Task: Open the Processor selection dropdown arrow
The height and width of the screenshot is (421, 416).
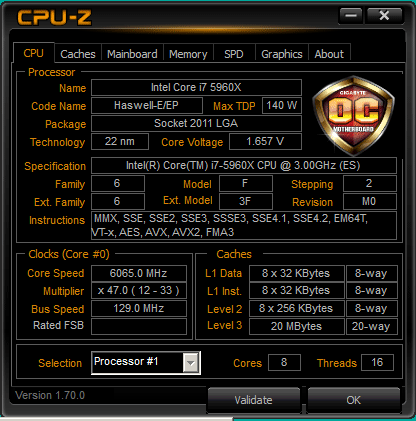Action: [x=191, y=363]
